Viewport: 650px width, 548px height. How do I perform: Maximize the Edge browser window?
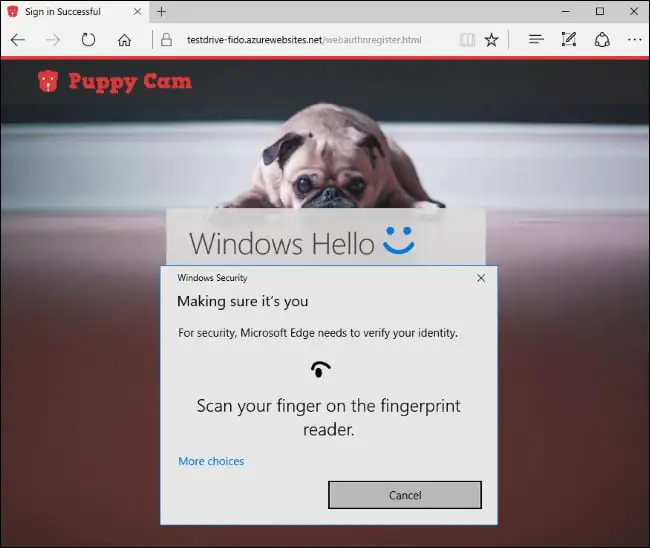(x=600, y=11)
